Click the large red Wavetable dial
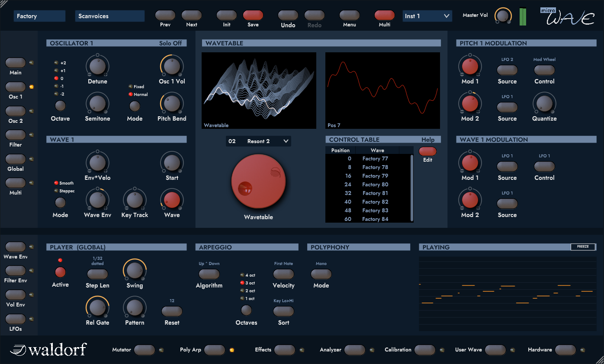 (258, 182)
